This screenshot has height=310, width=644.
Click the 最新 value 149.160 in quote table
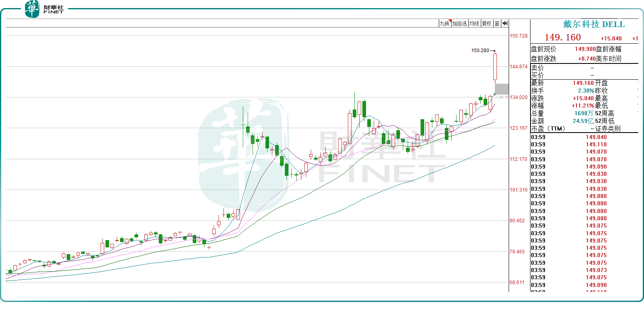tap(583, 83)
